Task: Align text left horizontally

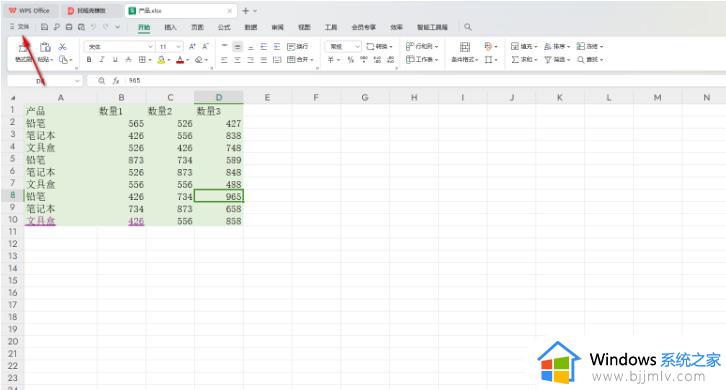Action: pos(224,60)
